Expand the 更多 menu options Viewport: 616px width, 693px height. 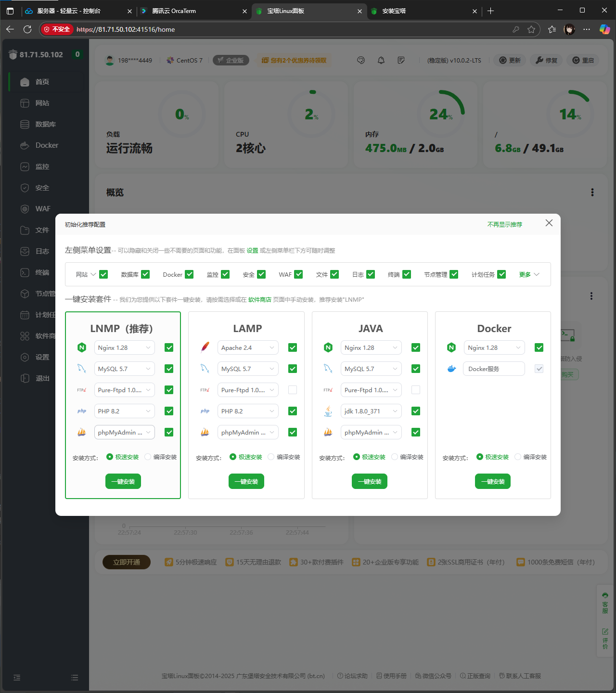tap(529, 274)
